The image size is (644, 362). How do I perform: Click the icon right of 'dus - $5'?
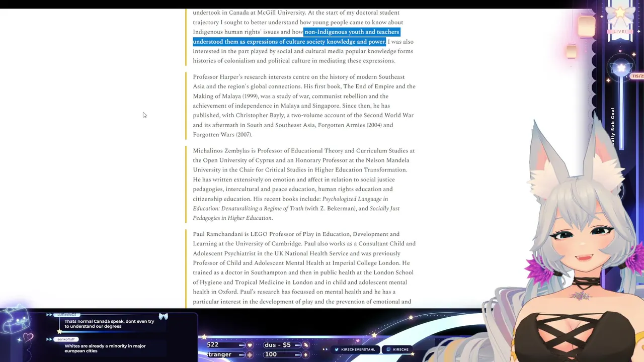[305, 345]
